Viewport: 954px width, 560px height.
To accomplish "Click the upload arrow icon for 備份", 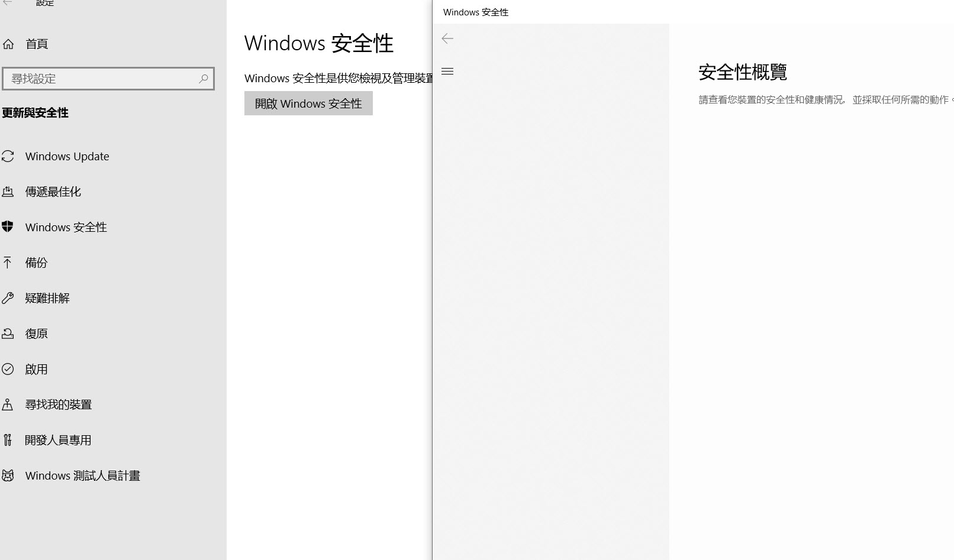I will (x=8, y=263).
